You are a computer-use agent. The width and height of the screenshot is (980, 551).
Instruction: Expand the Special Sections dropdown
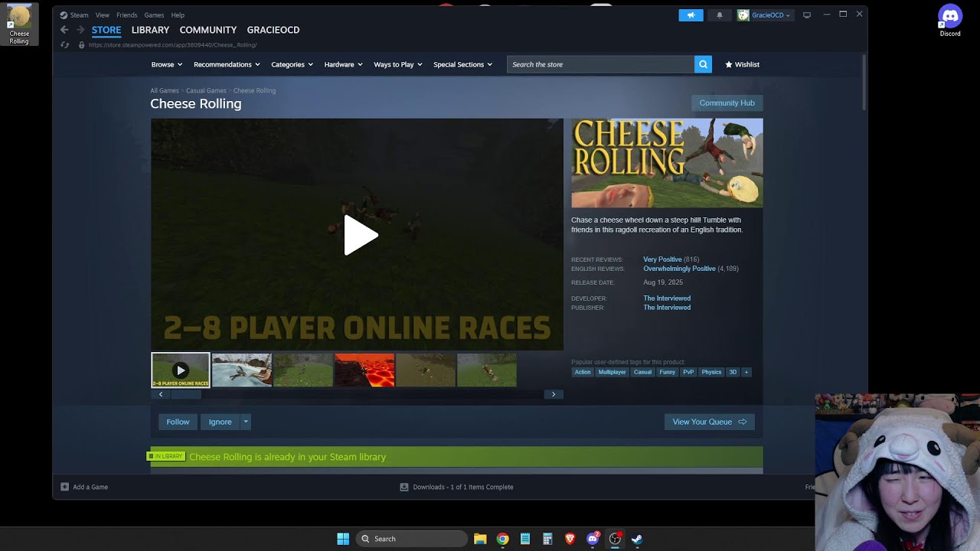click(x=462, y=64)
